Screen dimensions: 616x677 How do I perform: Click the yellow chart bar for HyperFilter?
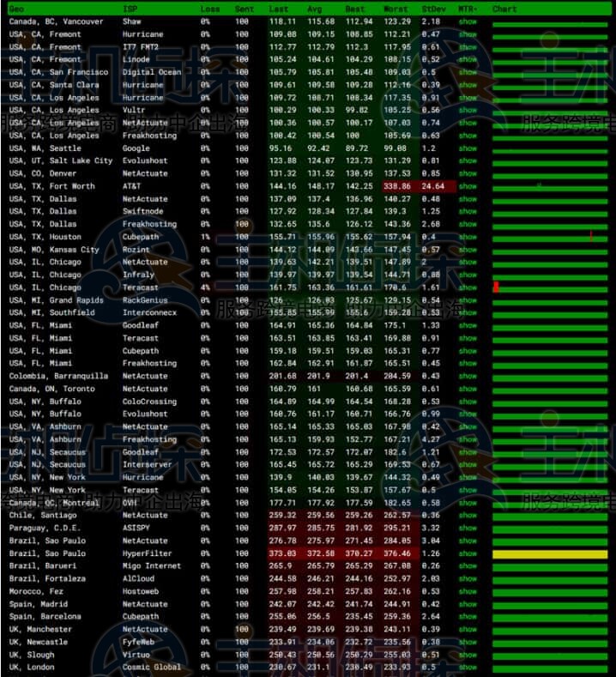(x=549, y=554)
